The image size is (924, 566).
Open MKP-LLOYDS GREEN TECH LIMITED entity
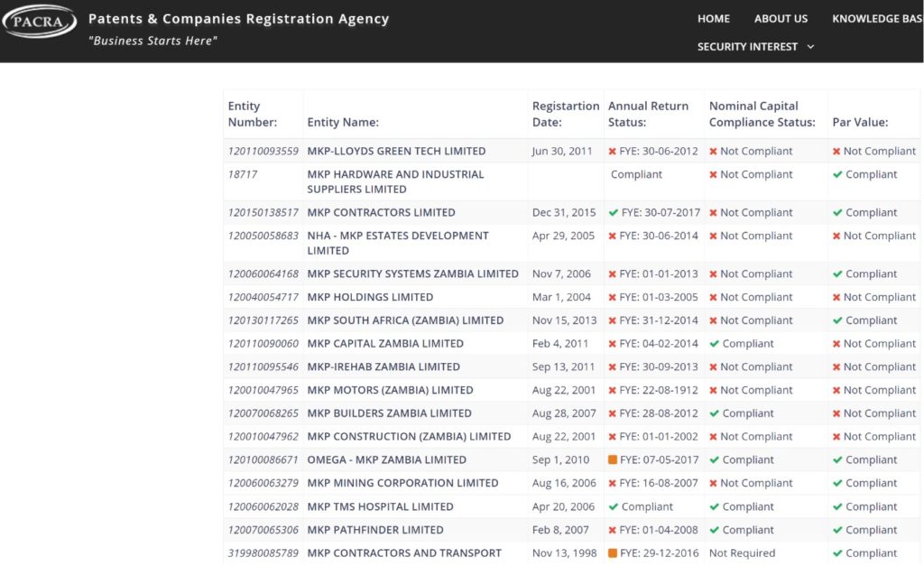point(396,151)
